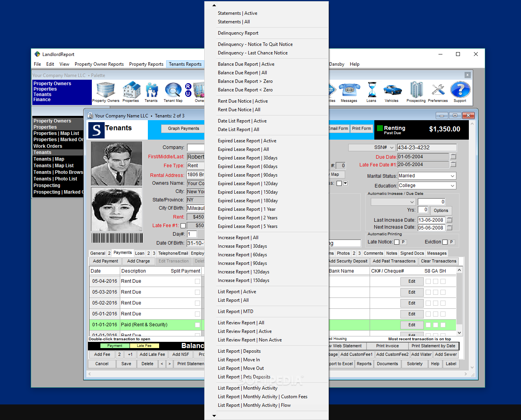Switch to the Telephone/Email tab
This screenshot has height=420, width=521.
173,253
